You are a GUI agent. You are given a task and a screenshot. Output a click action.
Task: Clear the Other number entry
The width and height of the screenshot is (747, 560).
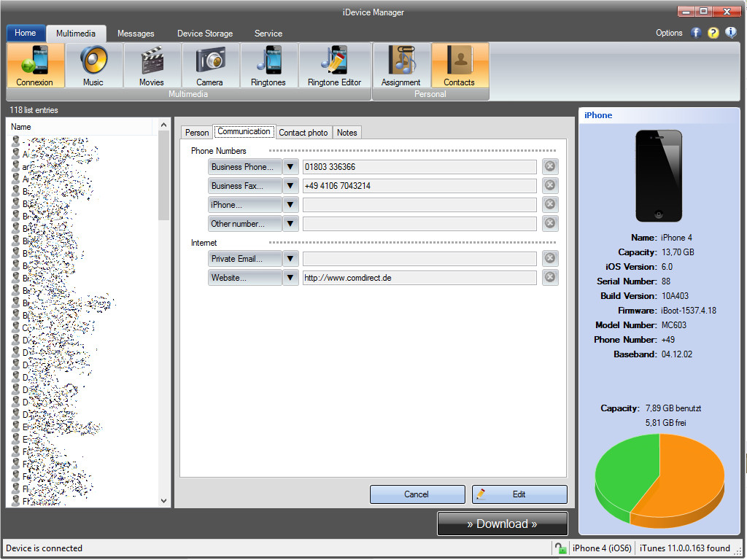(x=550, y=223)
